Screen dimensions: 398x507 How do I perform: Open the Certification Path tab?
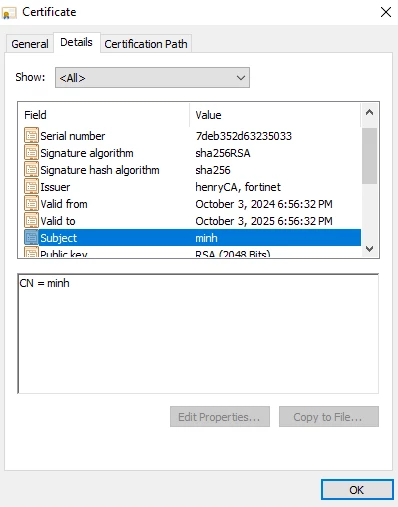point(146,44)
